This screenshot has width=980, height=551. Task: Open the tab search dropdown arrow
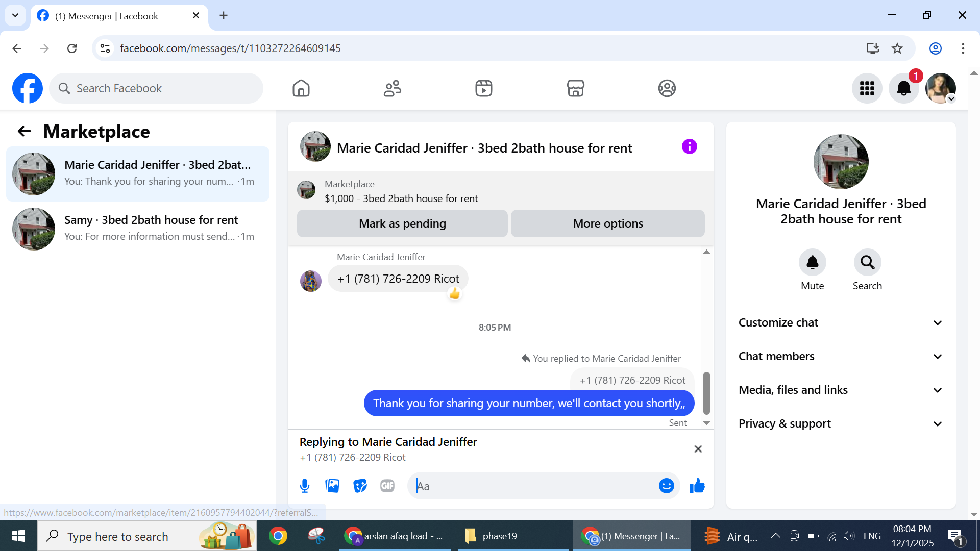(x=15, y=15)
